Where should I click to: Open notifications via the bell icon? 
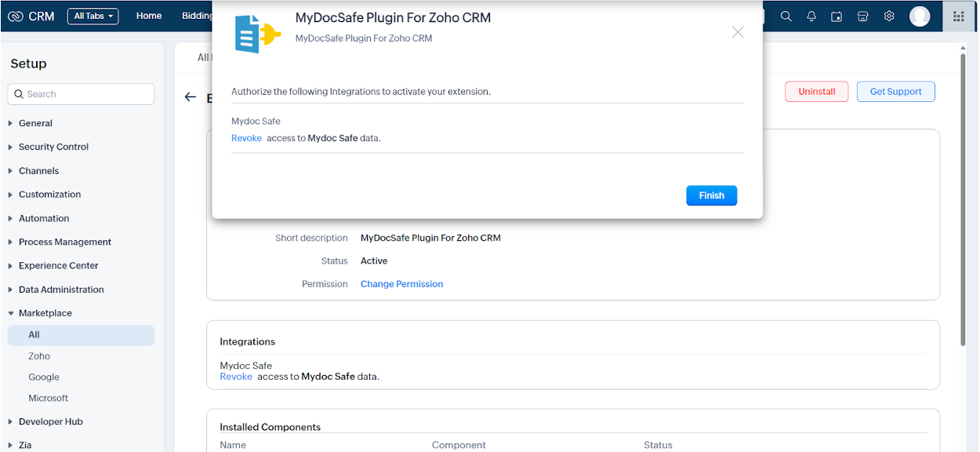(x=811, y=16)
